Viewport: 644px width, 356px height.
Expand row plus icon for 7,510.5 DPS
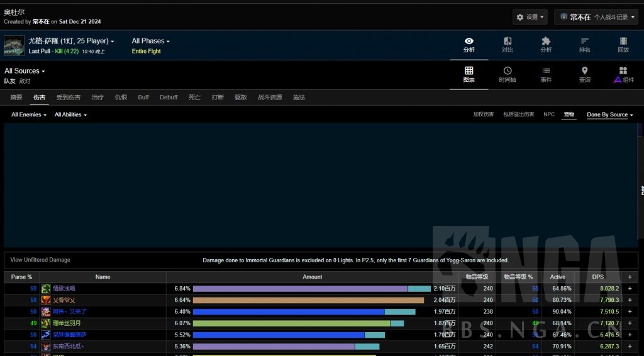630,311
